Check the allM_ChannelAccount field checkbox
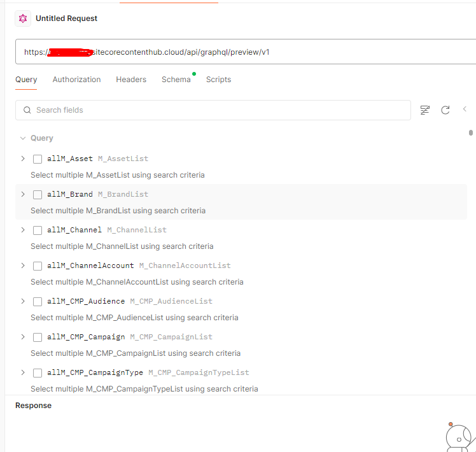 [38, 266]
